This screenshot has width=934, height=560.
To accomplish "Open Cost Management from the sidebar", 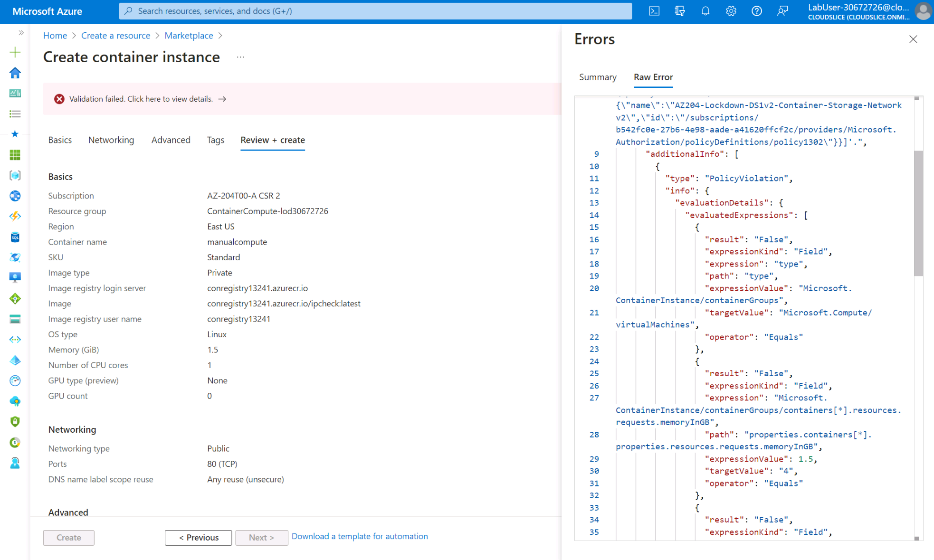I will pyautogui.click(x=15, y=442).
